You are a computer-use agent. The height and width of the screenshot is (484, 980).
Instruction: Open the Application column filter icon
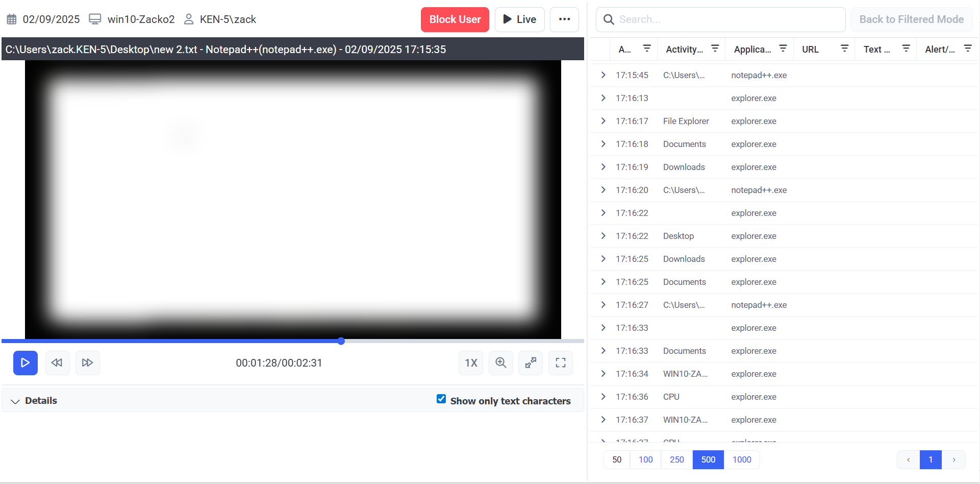click(x=783, y=49)
